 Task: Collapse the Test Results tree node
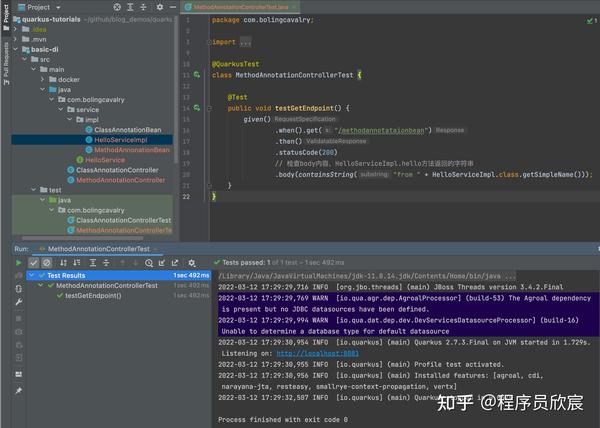pyautogui.click(x=33, y=275)
